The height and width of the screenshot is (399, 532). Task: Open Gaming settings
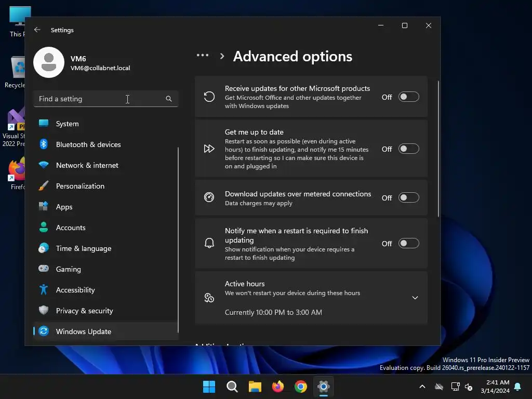(x=105, y=269)
